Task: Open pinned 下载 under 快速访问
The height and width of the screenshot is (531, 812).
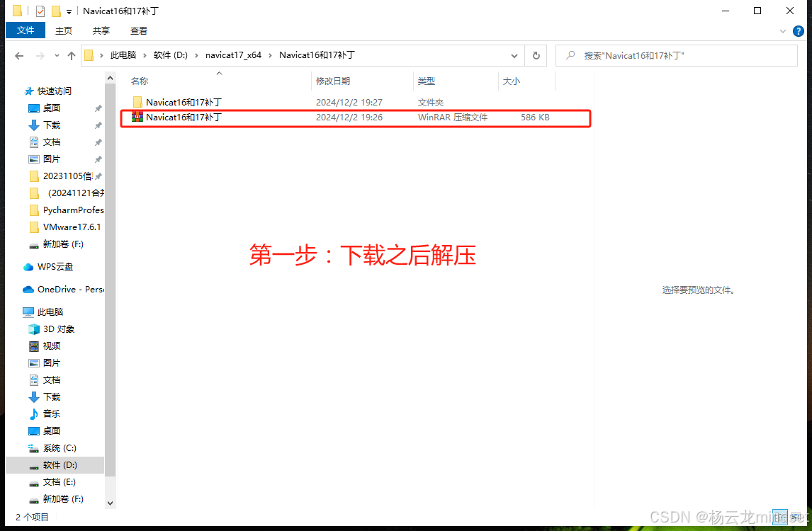Action: [x=51, y=125]
